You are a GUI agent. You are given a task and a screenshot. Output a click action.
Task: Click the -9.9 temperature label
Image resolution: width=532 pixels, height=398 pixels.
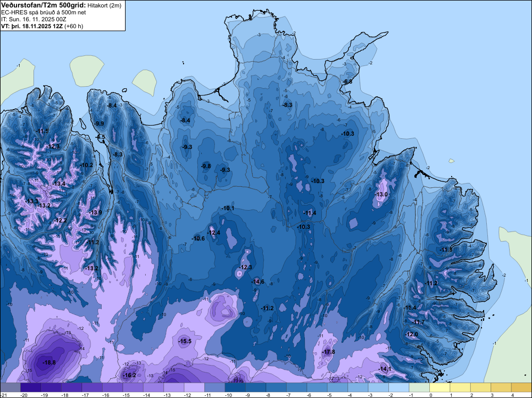pyautogui.click(x=99, y=123)
